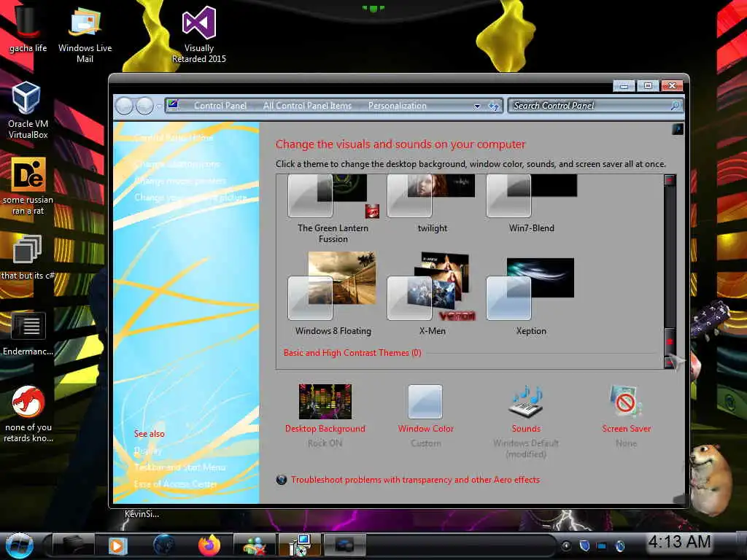Expand the address bar history dropdown

[x=477, y=106]
